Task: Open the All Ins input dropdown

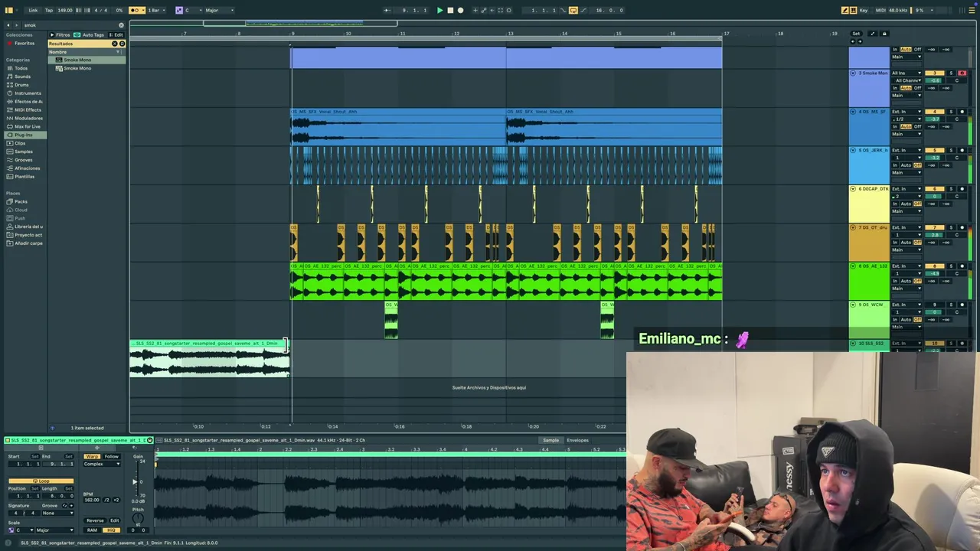Action: [906, 73]
